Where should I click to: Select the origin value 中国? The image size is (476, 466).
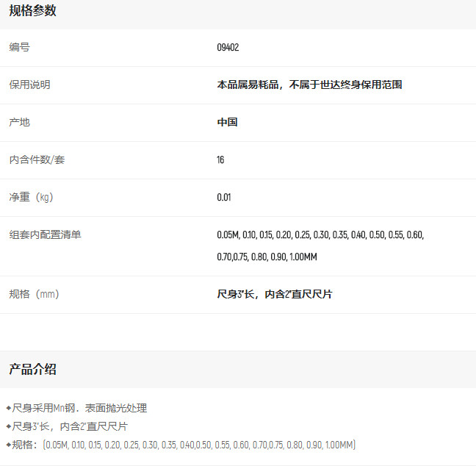[227, 123]
